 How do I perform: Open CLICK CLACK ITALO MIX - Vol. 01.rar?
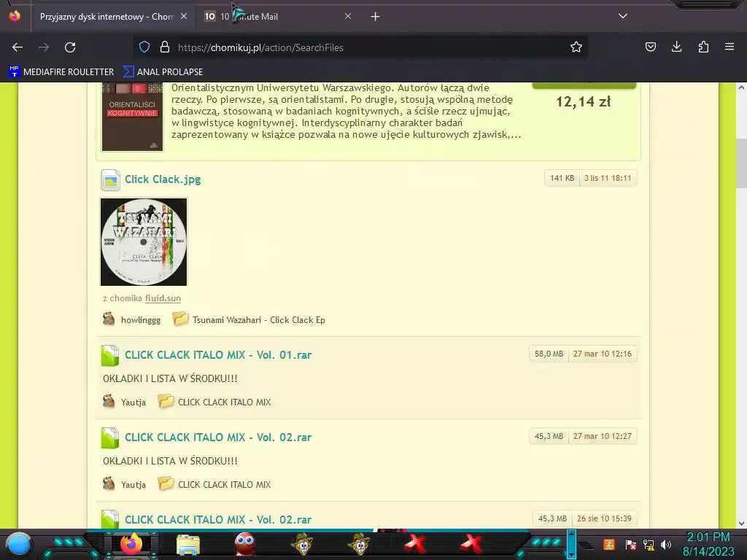click(218, 355)
